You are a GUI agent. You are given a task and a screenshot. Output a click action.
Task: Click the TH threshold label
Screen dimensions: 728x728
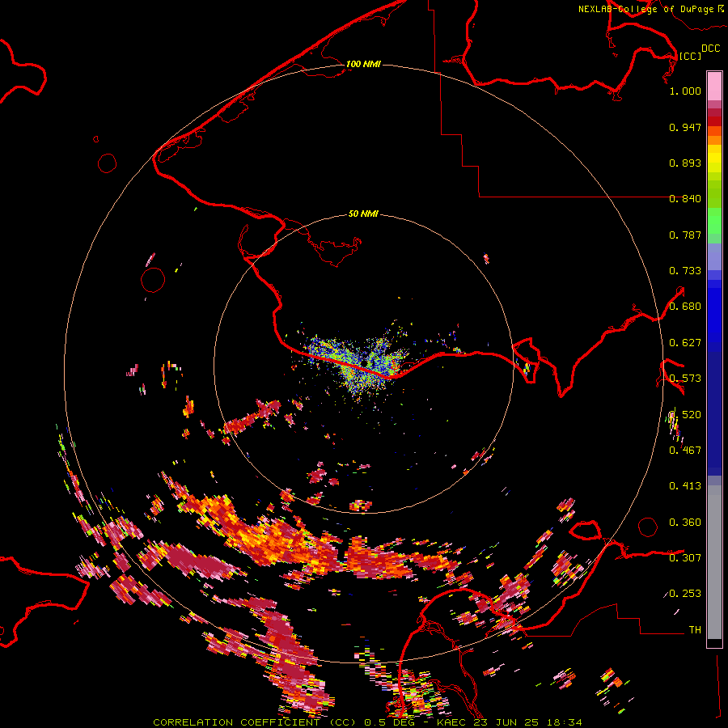click(695, 630)
